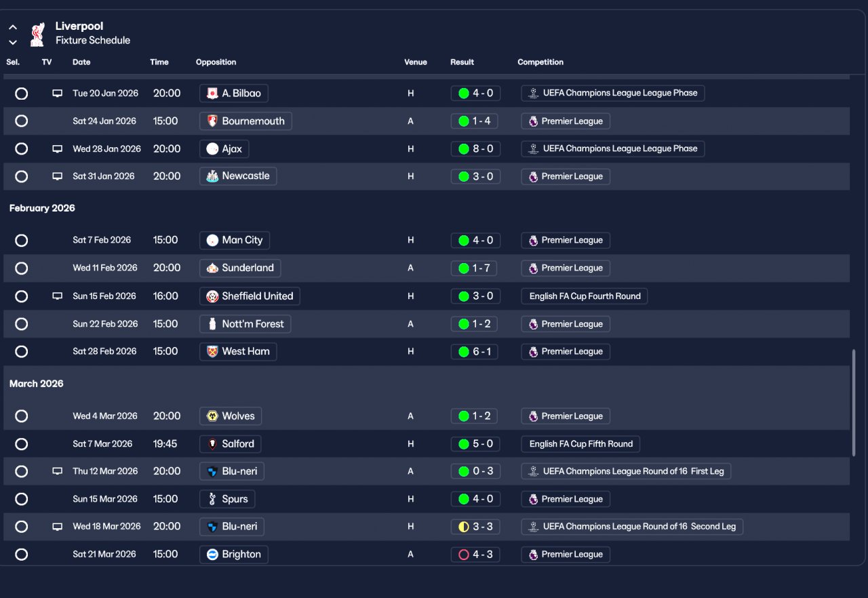Select the Man City fixture radio button
This screenshot has width=868, height=598.
point(22,240)
